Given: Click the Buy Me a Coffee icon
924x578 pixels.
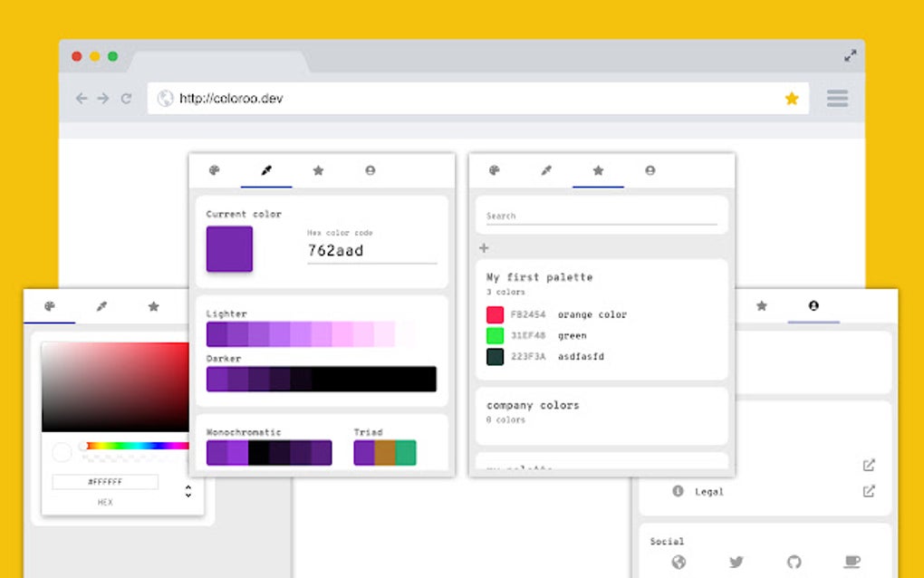Looking at the screenshot, I should point(852,562).
